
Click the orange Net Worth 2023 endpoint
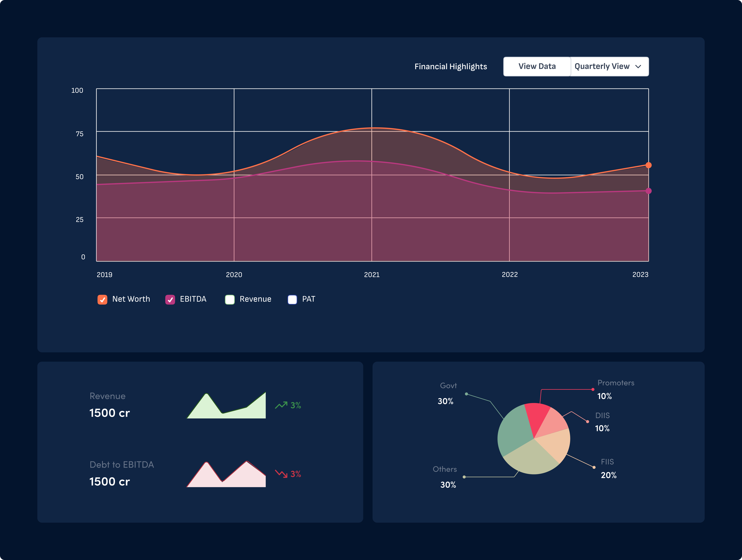648,165
